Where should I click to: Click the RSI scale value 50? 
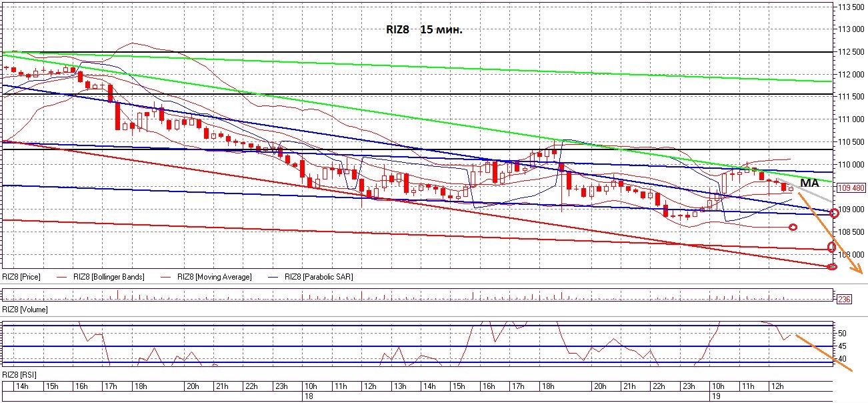[842, 333]
